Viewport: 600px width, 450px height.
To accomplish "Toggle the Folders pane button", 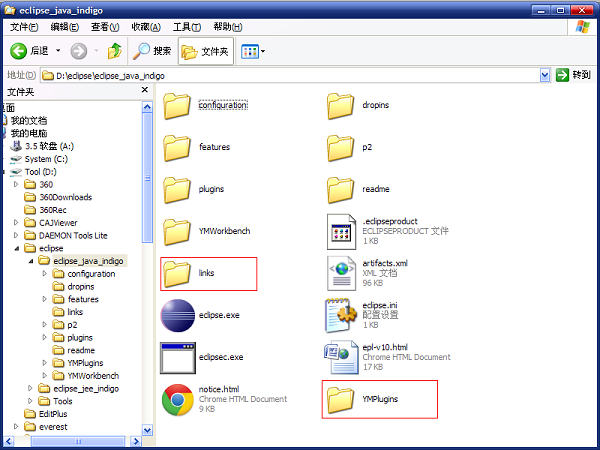I will point(205,51).
